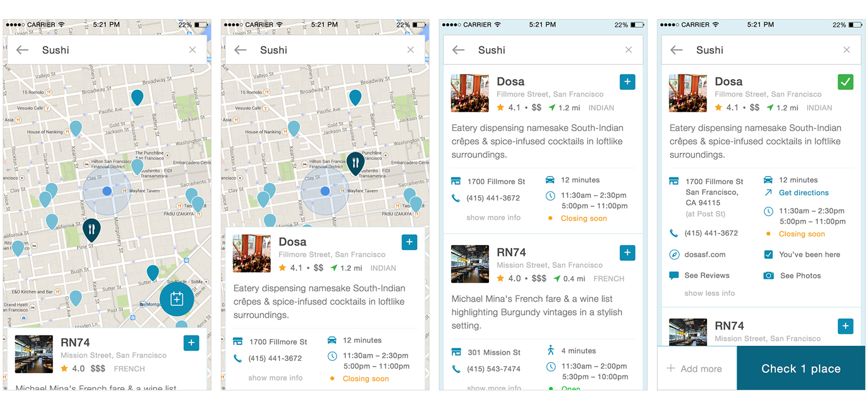Clear the Sushi search on the rightmost screen
868x409 pixels.
(x=847, y=50)
